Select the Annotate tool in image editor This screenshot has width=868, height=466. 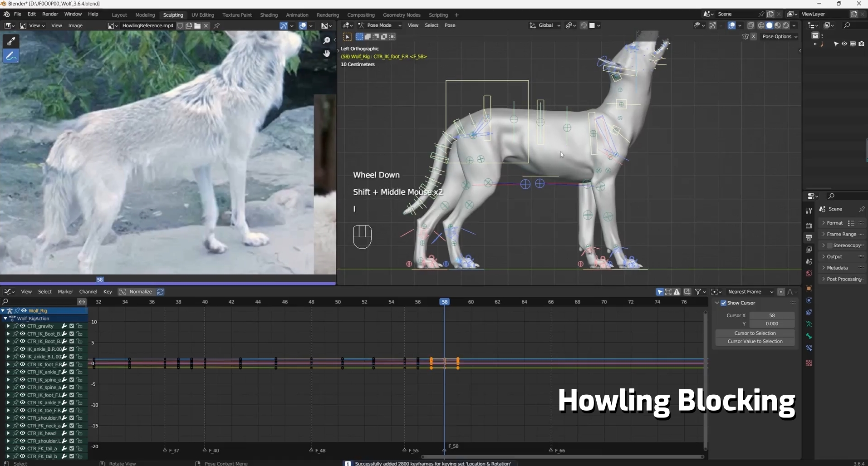pyautogui.click(x=11, y=56)
